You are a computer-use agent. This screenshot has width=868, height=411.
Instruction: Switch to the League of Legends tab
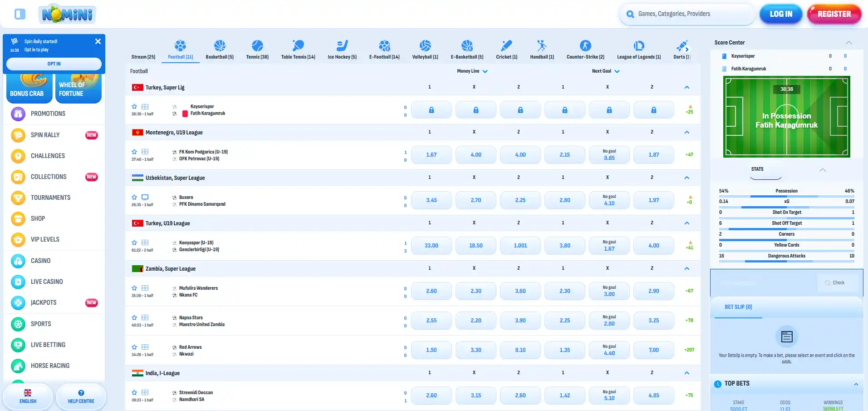[x=639, y=50]
